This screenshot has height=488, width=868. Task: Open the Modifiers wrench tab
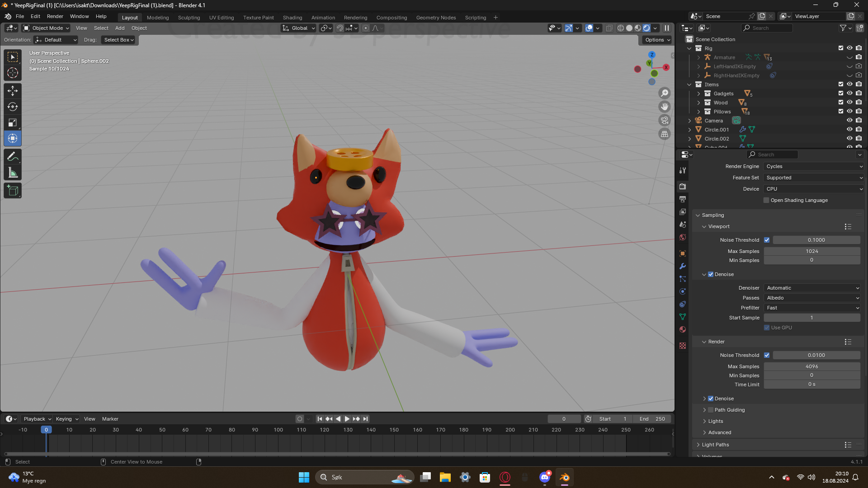pyautogui.click(x=683, y=266)
